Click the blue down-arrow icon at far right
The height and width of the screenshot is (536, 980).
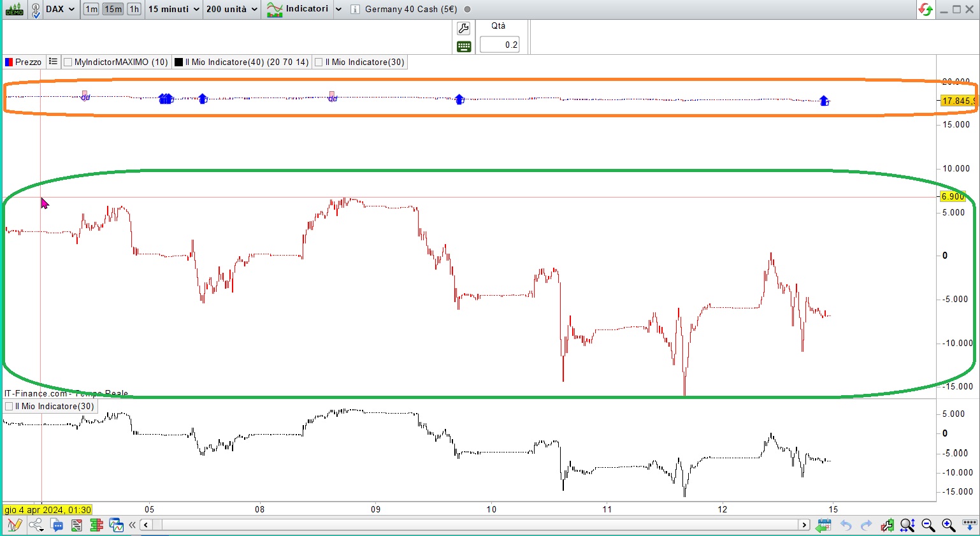[969, 525]
